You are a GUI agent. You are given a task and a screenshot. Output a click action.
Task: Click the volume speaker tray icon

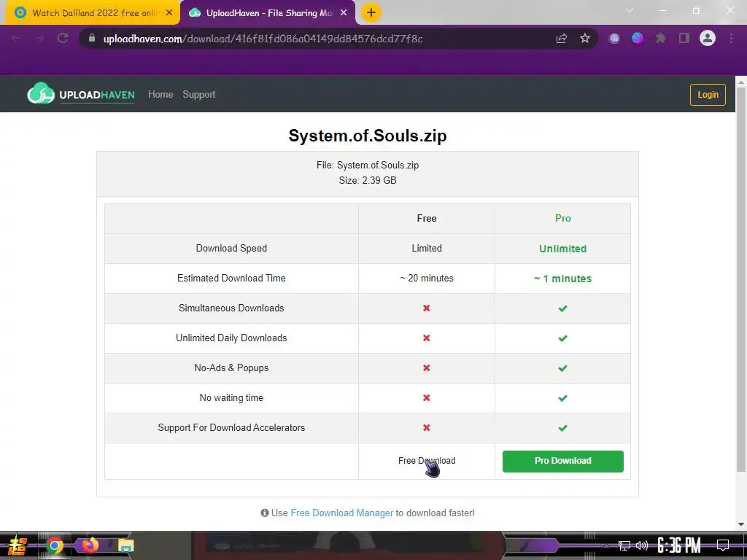(x=642, y=545)
